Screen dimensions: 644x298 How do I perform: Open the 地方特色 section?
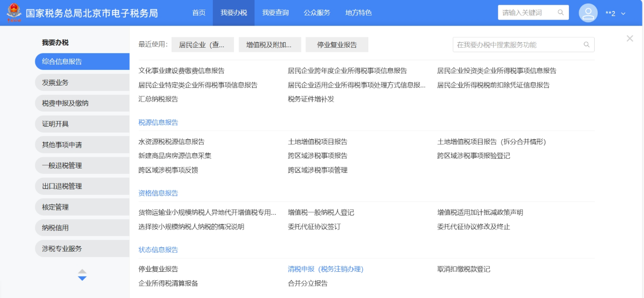point(358,13)
